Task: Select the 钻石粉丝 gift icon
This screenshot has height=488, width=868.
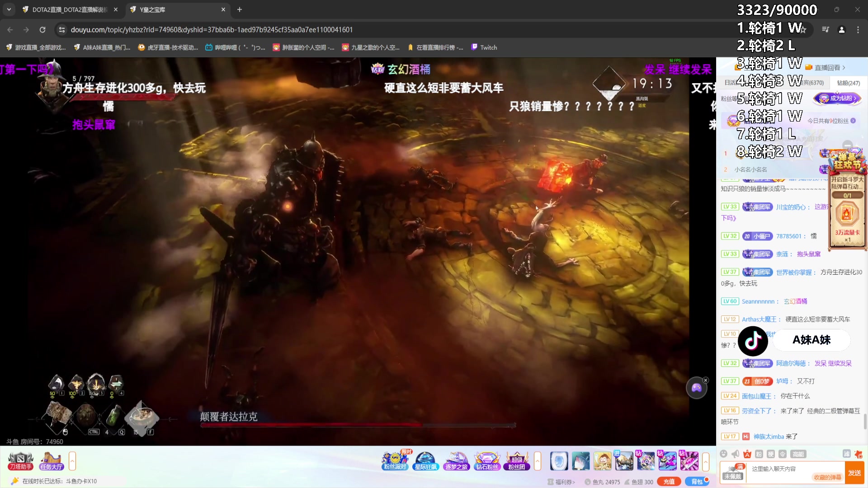Action: pyautogui.click(x=486, y=460)
